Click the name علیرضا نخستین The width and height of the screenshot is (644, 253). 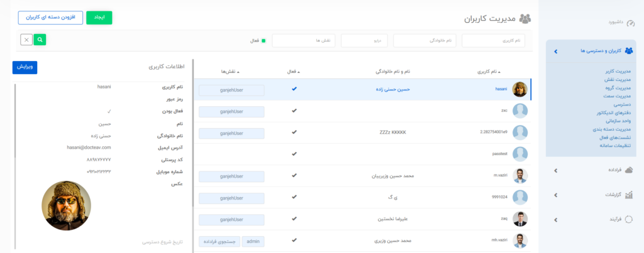[394, 219]
